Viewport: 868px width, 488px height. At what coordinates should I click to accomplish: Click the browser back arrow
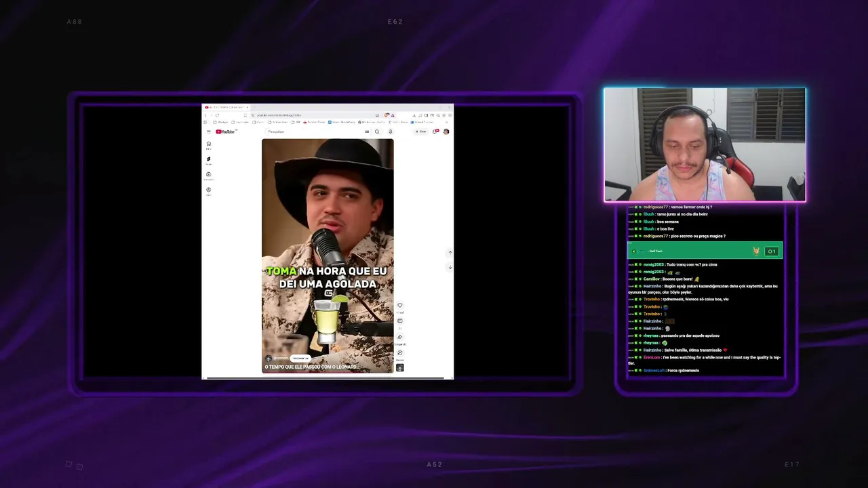tap(205, 115)
